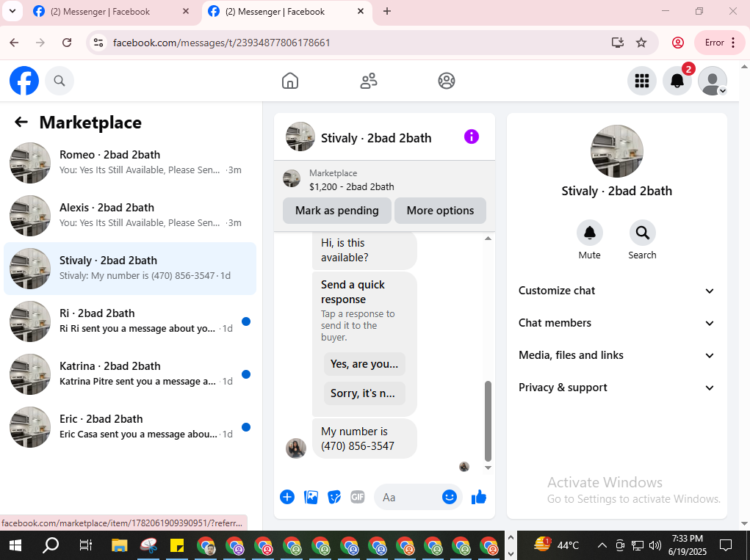Search in conversation with magnifier icon

coord(642,233)
